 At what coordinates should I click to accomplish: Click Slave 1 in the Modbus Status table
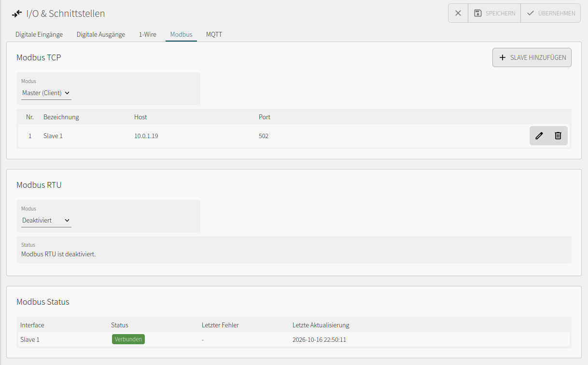pos(30,340)
